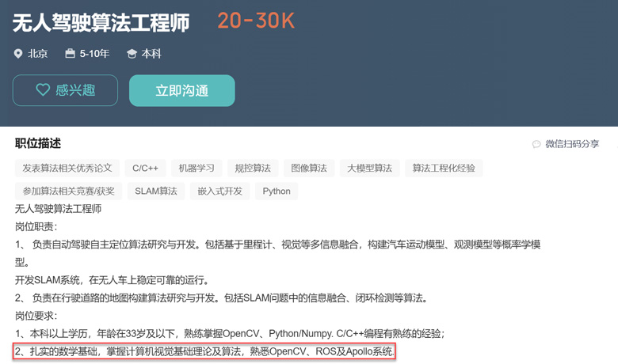Select the 机器学习 skill tag
618x364 pixels.
(x=196, y=168)
